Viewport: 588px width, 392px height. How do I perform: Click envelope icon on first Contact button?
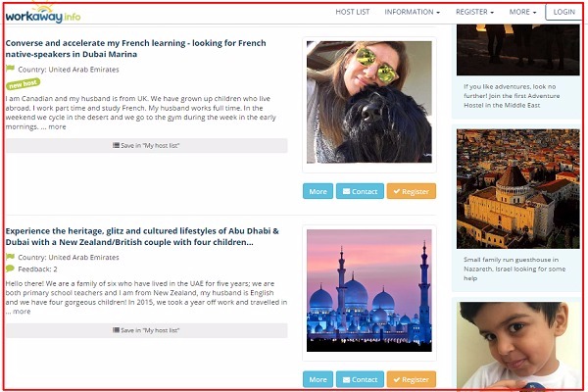(x=346, y=191)
